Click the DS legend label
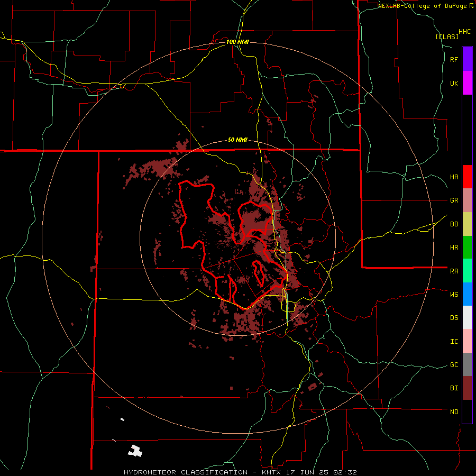Image resolution: width=476 pixels, height=476 pixels. [454, 318]
